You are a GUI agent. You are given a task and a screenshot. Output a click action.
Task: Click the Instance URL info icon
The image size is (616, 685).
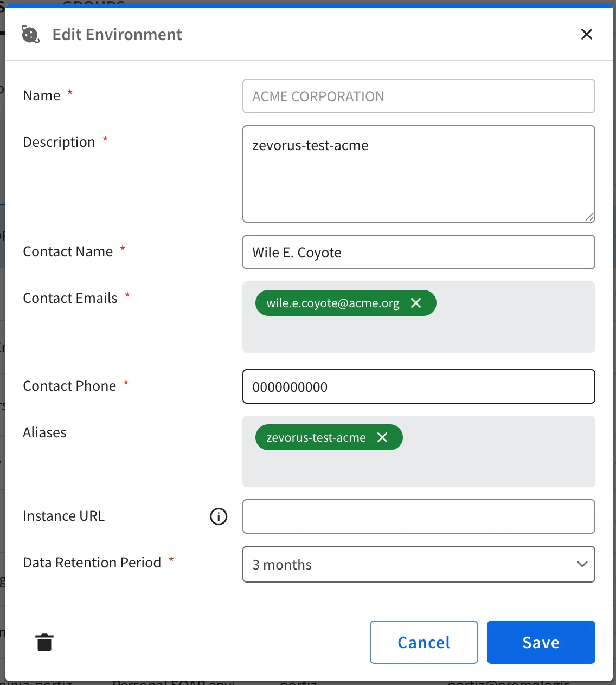[x=219, y=516]
